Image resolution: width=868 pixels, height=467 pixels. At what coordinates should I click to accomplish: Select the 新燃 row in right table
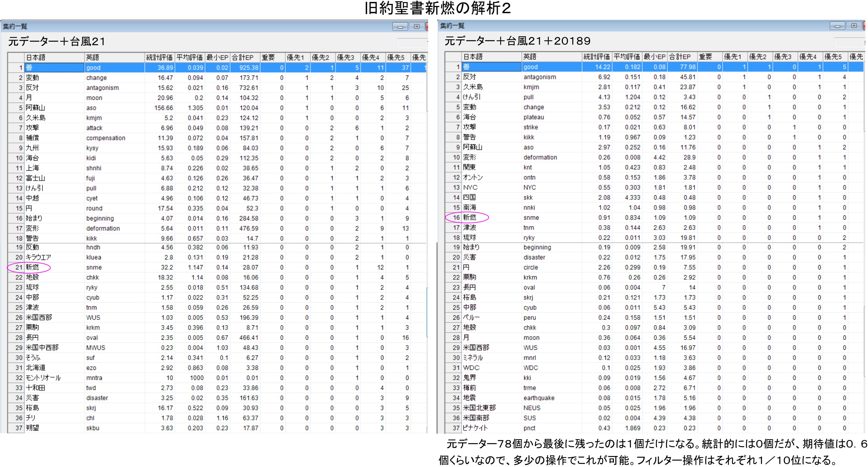coord(469,218)
